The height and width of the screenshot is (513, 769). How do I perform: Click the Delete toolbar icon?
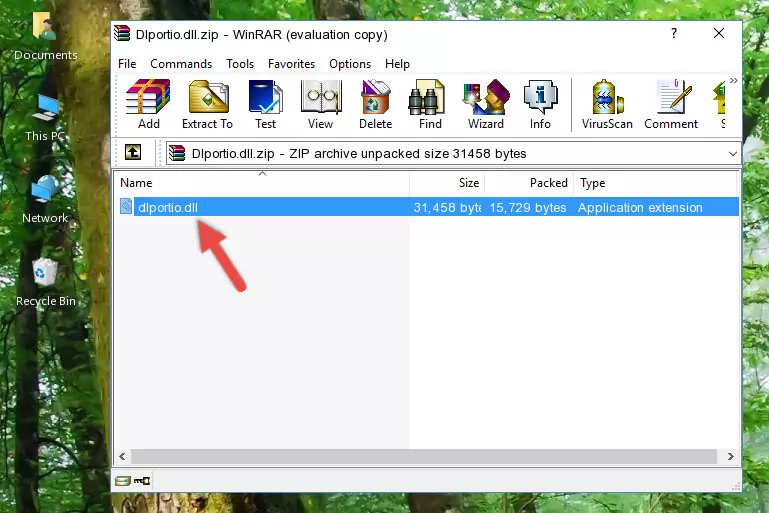(375, 104)
